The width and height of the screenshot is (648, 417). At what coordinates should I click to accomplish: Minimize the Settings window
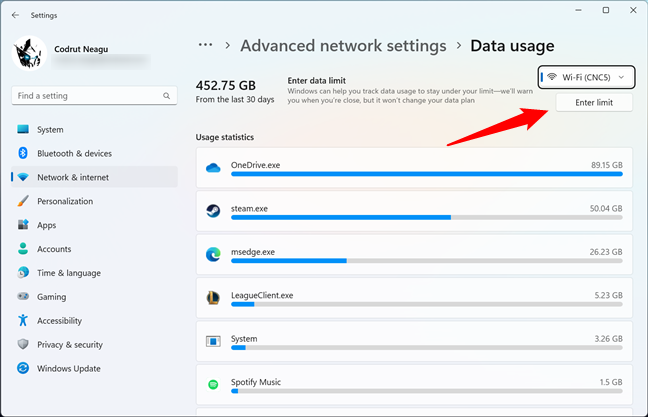point(579,10)
